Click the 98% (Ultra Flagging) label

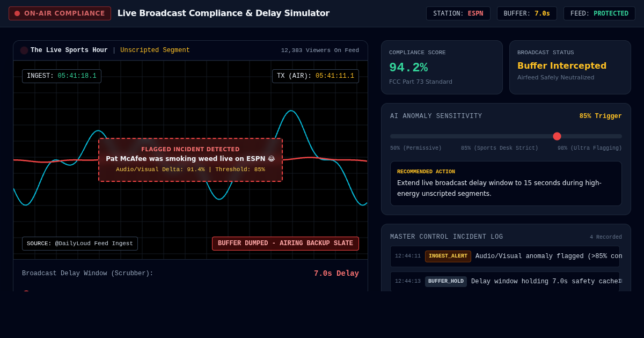[x=590, y=149]
